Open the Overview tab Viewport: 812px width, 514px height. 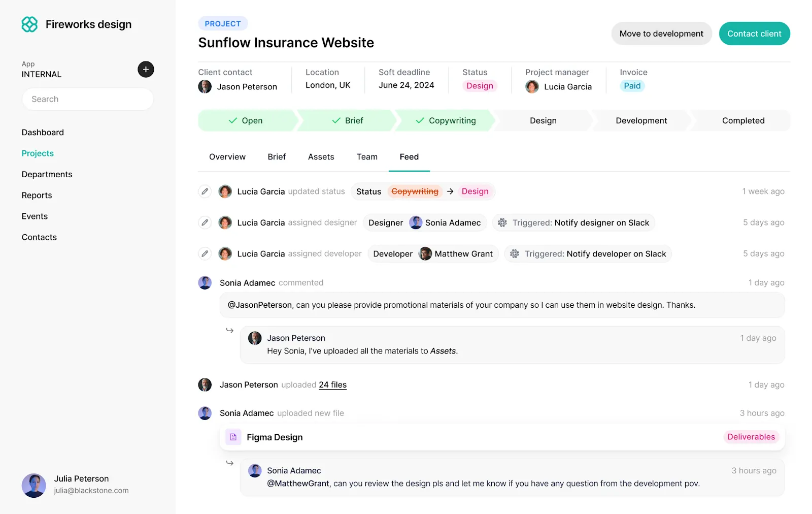pos(227,157)
